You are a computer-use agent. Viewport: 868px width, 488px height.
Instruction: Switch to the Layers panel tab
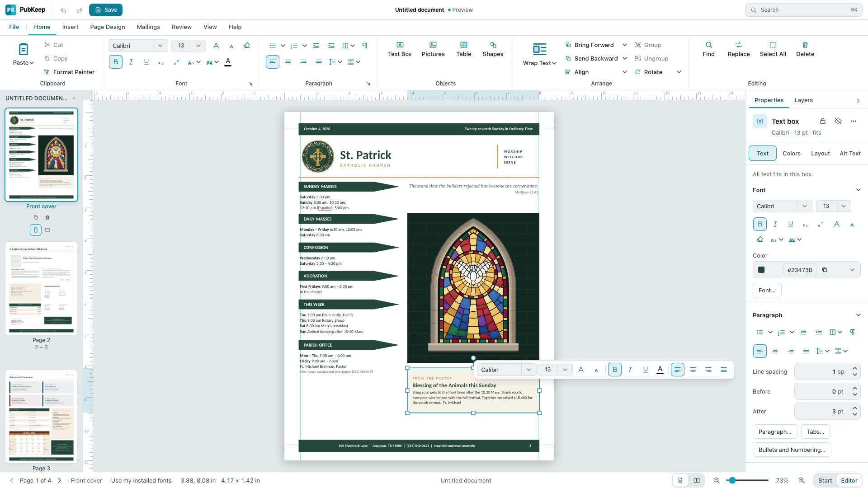point(803,100)
